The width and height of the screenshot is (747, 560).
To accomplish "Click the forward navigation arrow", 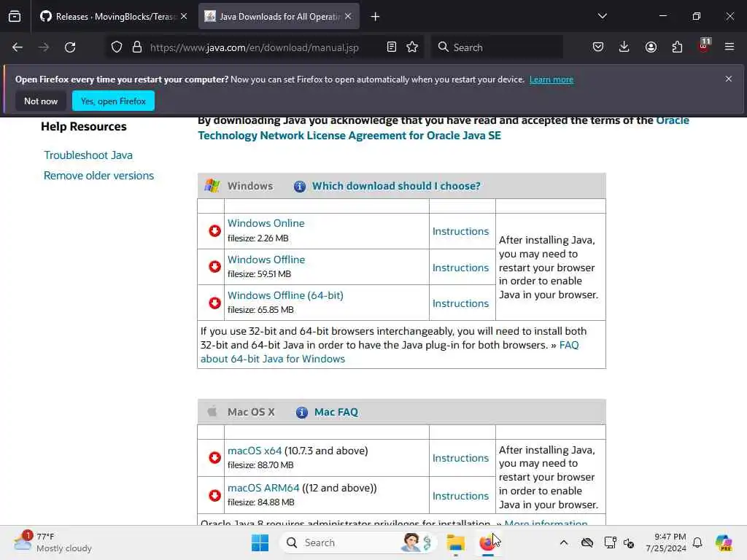I will coord(44,47).
